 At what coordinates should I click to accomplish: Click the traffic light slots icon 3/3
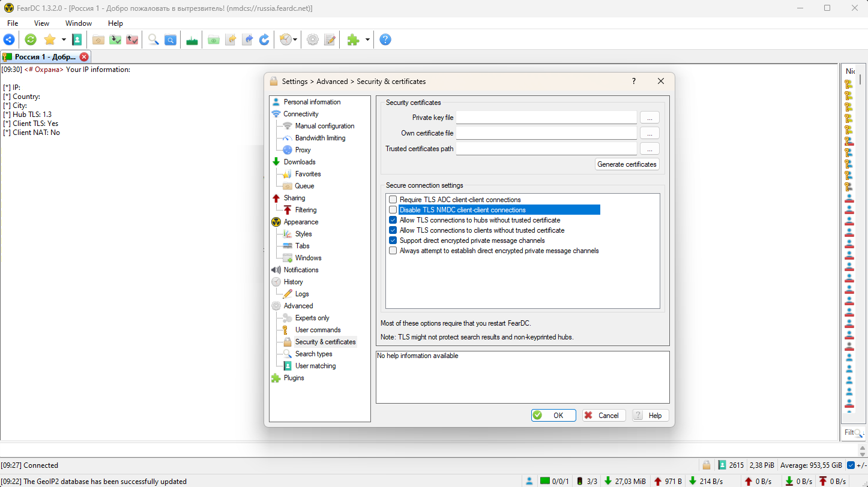pyautogui.click(x=579, y=481)
